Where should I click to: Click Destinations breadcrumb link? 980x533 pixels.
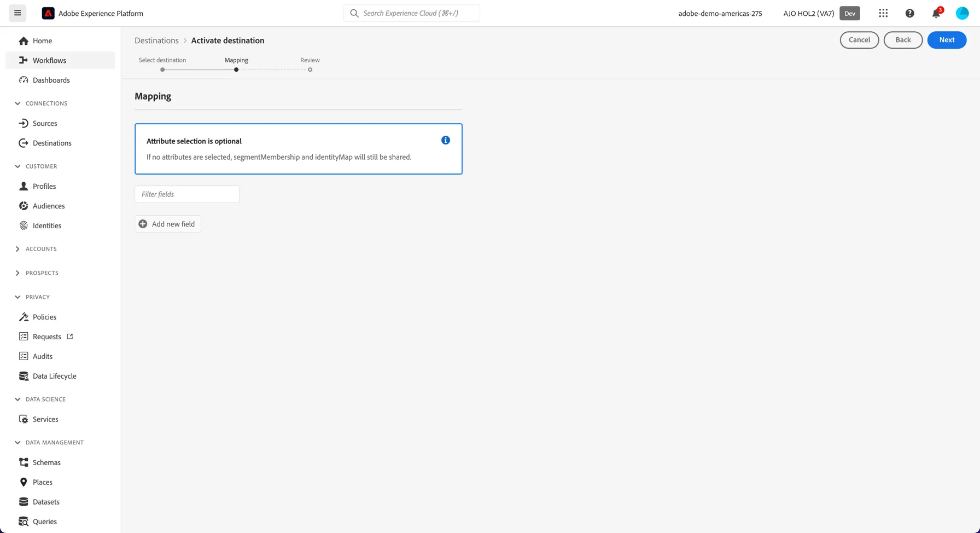click(156, 40)
